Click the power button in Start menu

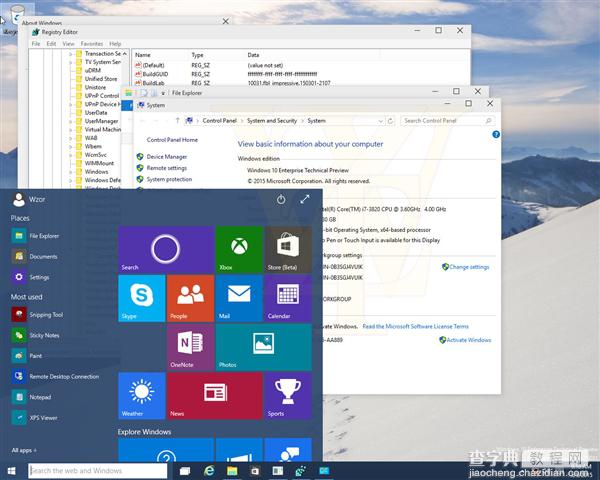[x=281, y=199]
